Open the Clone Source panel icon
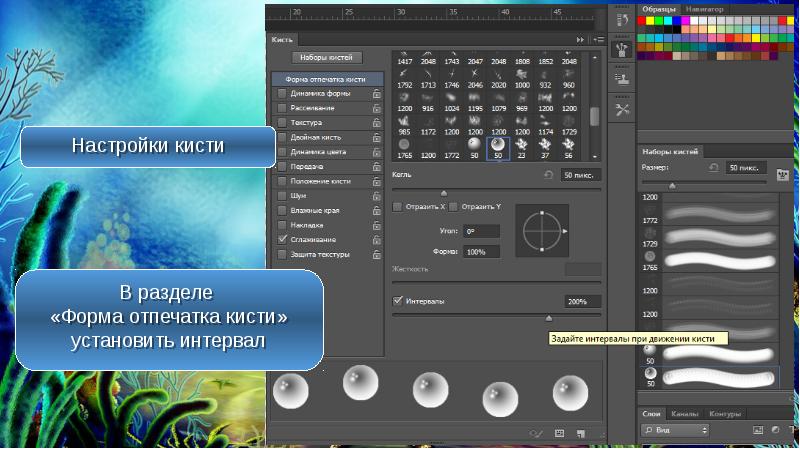Screen dimensions: 800x449 621,79
